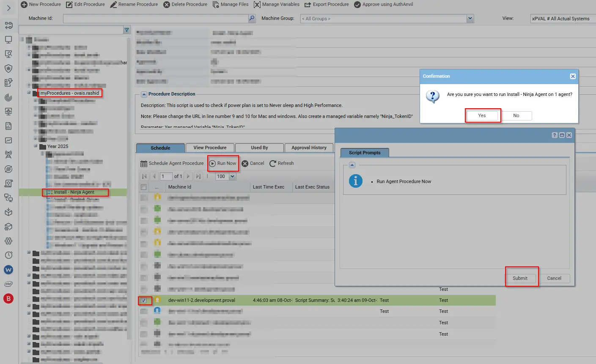The height and width of the screenshot is (364, 596).
Task: Select dev-win11-2.development.proval machine name
Action: [x=202, y=300]
